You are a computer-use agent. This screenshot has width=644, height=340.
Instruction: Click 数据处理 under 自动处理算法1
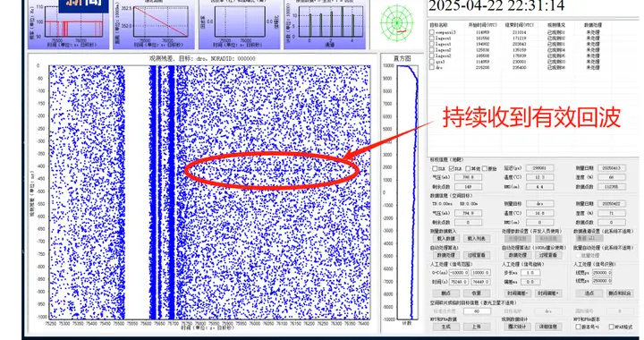click(446, 255)
